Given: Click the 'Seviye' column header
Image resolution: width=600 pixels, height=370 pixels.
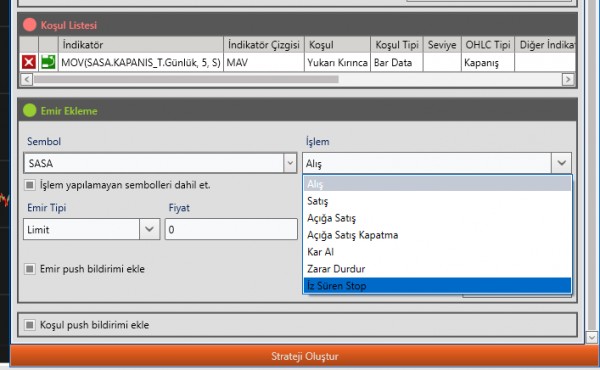Looking at the screenshot, I should 442,45.
